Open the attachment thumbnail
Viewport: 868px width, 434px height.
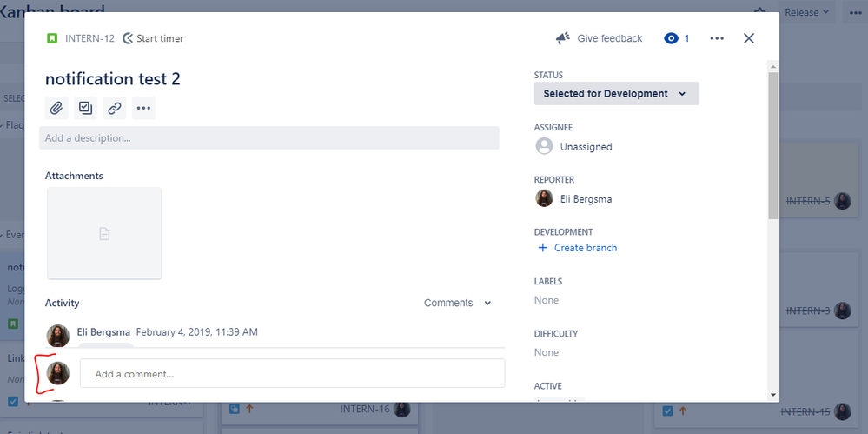104,233
